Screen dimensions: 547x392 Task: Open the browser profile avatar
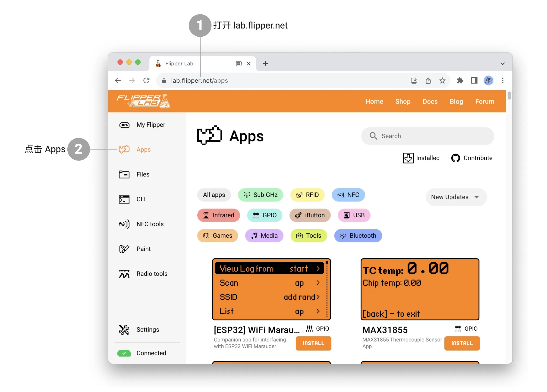tap(488, 80)
